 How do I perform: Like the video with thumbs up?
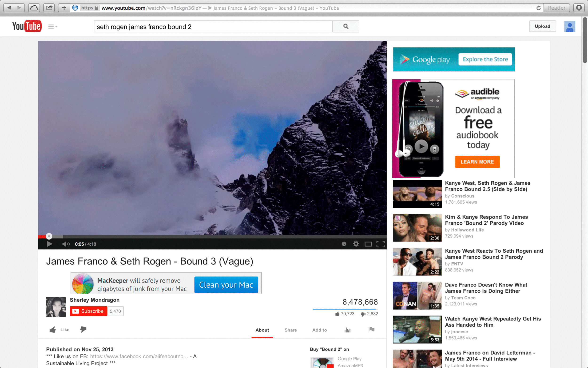59,330
